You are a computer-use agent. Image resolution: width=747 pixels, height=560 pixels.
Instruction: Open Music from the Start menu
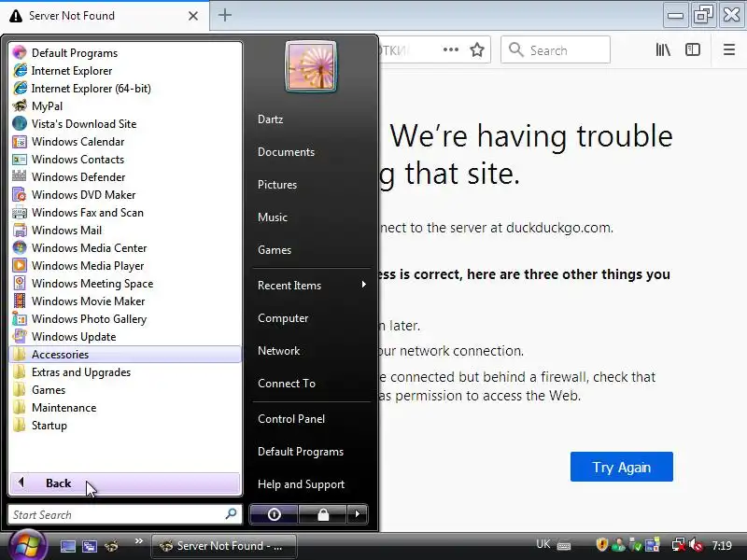[x=273, y=217]
